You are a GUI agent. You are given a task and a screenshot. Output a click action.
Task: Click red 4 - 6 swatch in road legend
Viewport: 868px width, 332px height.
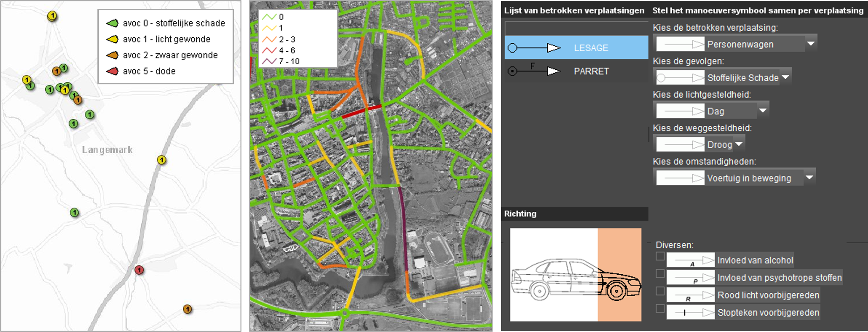click(x=269, y=50)
